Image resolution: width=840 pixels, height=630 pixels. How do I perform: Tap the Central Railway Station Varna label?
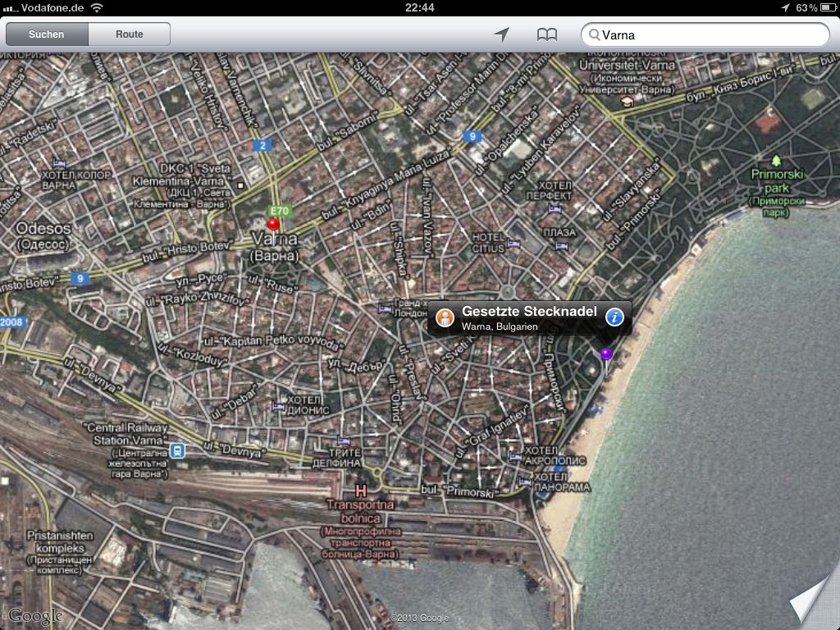(126, 450)
